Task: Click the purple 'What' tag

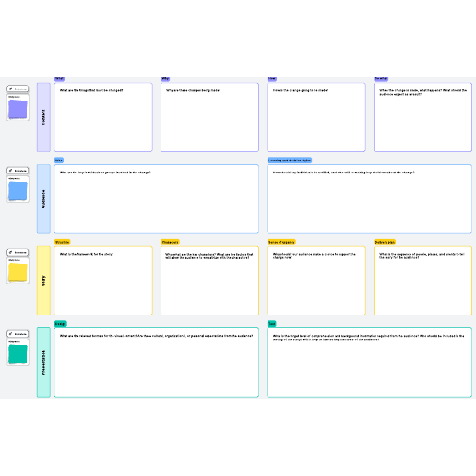Action: pyautogui.click(x=59, y=78)
